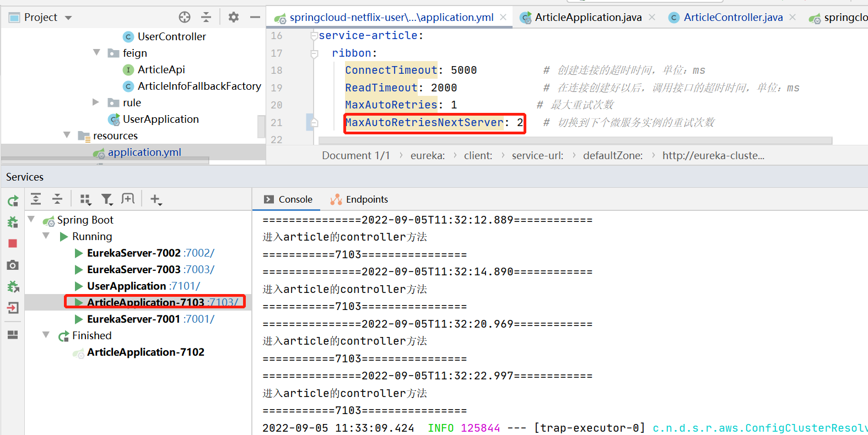The height and width of the screenshot is (435, 868).
Task: Fold the ribbon block in gutter
Action: pyautogui.click(x=314, y=53)
